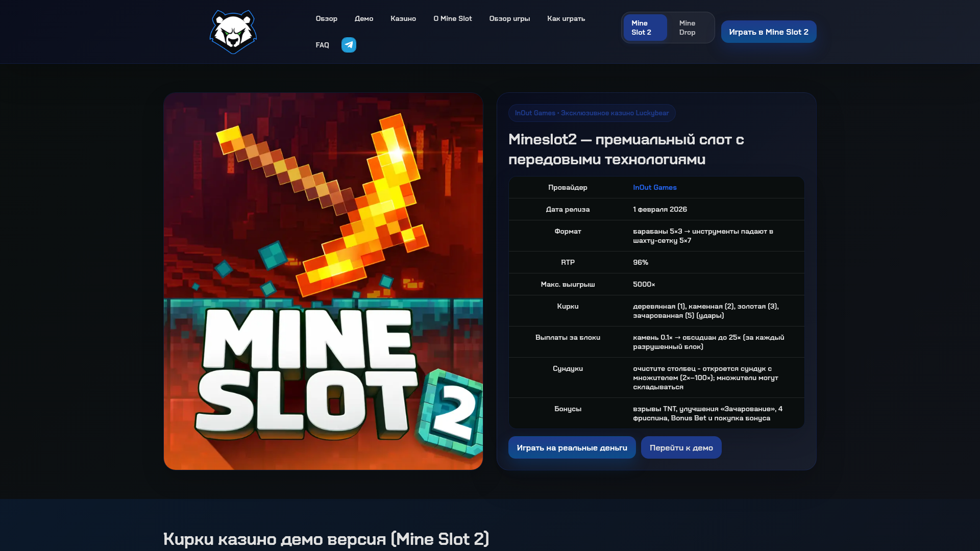
Task: Click the InOut Games Luckybear badge
Action: click(592, 113)
